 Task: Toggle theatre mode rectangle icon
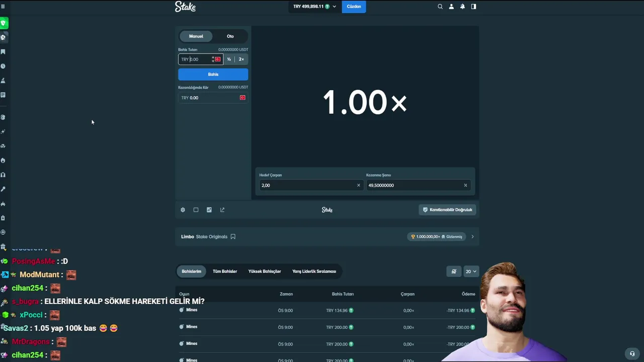coord(196,210)
